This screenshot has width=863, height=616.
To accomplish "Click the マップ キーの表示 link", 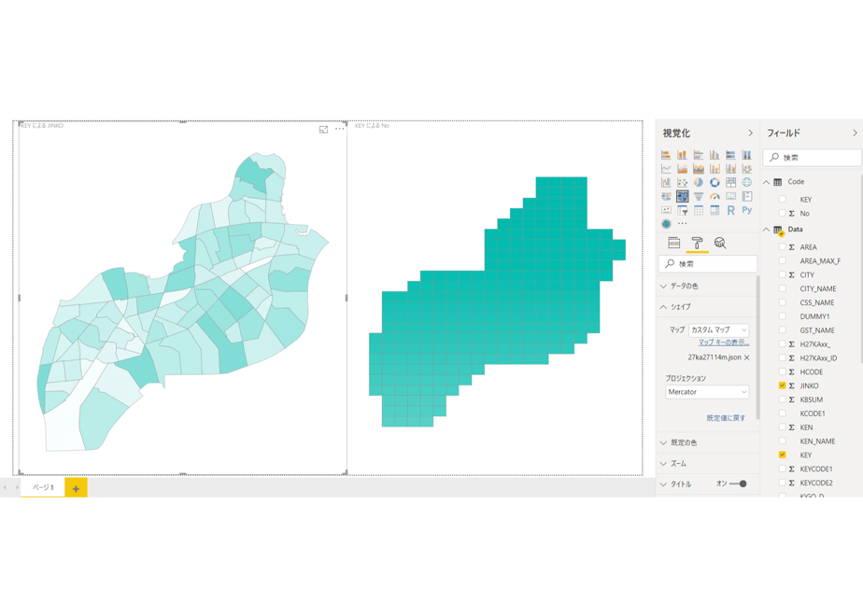I will [724, 343].
